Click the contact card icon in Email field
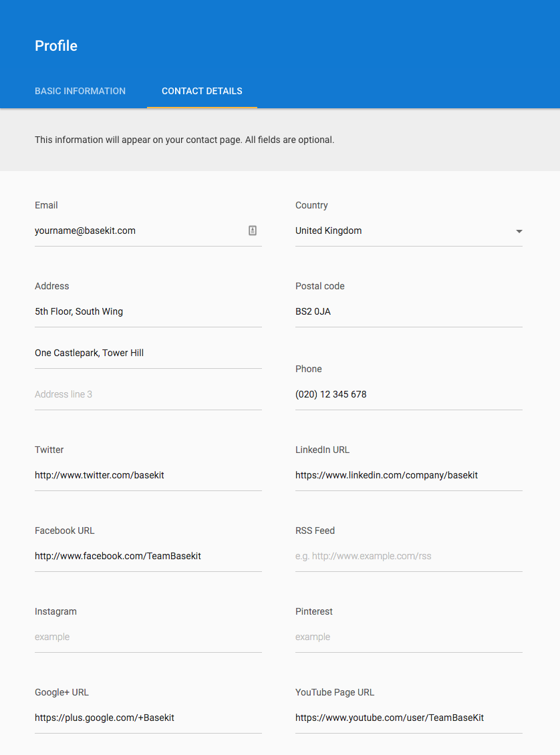The height and width of the screenshot is (755, 560). click(x=253, y=231)
